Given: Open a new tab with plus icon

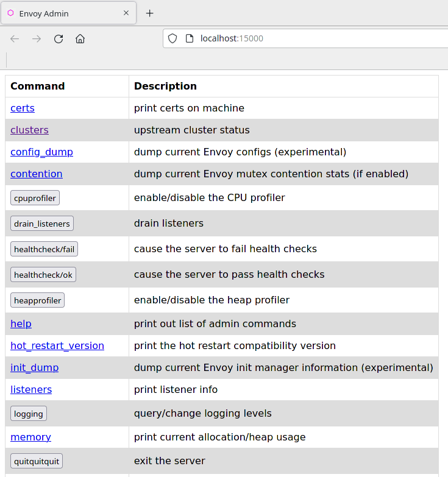Looking at the screenshot, I should (149, 13).
